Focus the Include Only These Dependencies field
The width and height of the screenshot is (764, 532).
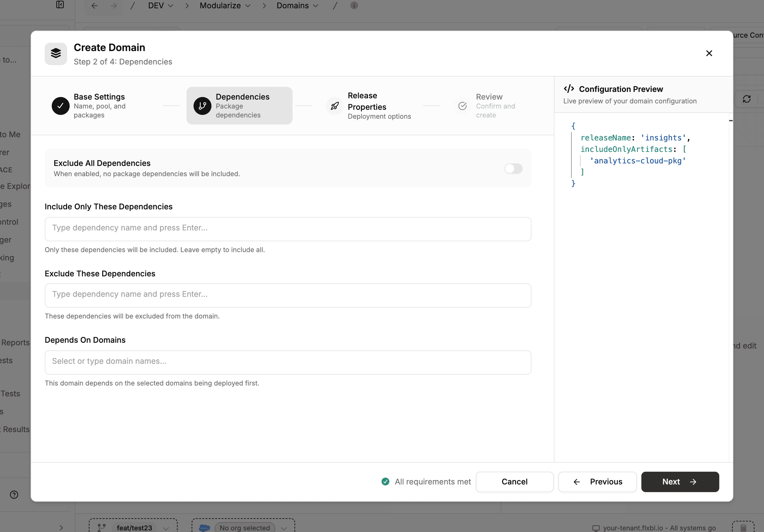tap(288, 229)
